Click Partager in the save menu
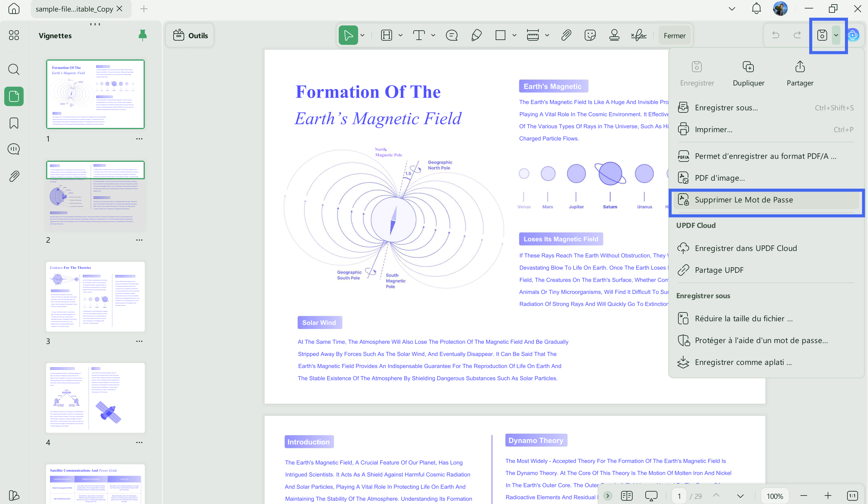The width and height of the screenshot is (868, 504). pyautogui.click(x=800, y=74)
